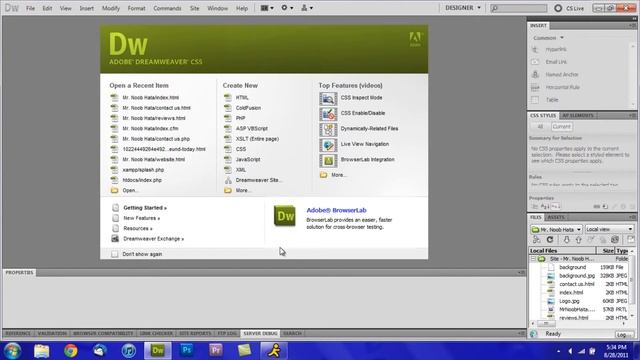Open recent file Mr. Noob Hata/reviews.html
The height and width of the screenshot is (360, 640).
(x=154, y=118)
